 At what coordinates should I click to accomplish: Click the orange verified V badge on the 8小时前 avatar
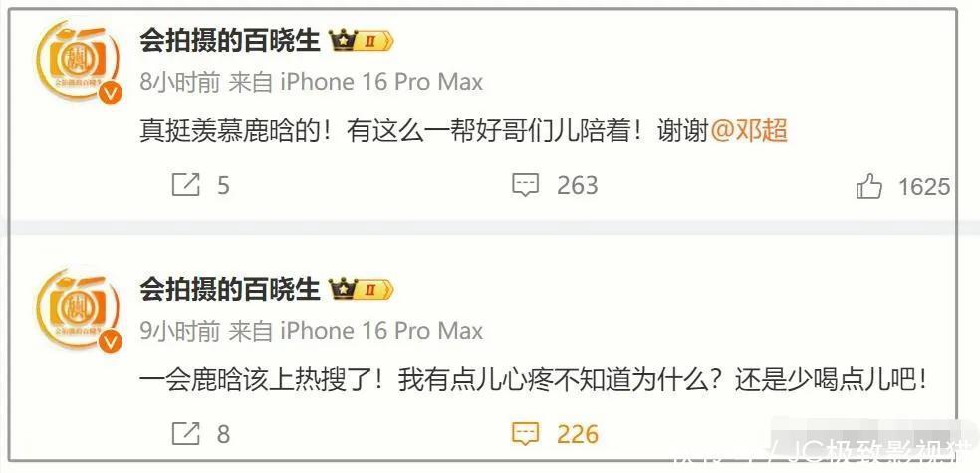point(112,94)
